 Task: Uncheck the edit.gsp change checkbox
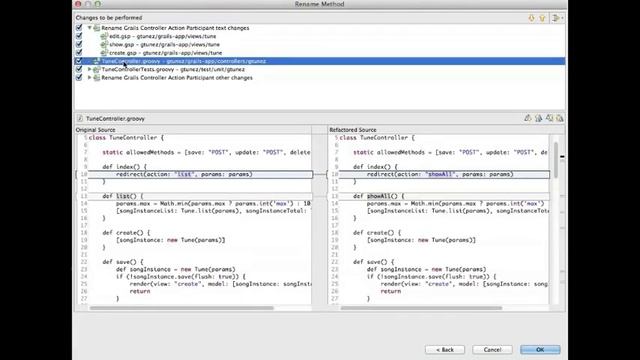point(79,36)
